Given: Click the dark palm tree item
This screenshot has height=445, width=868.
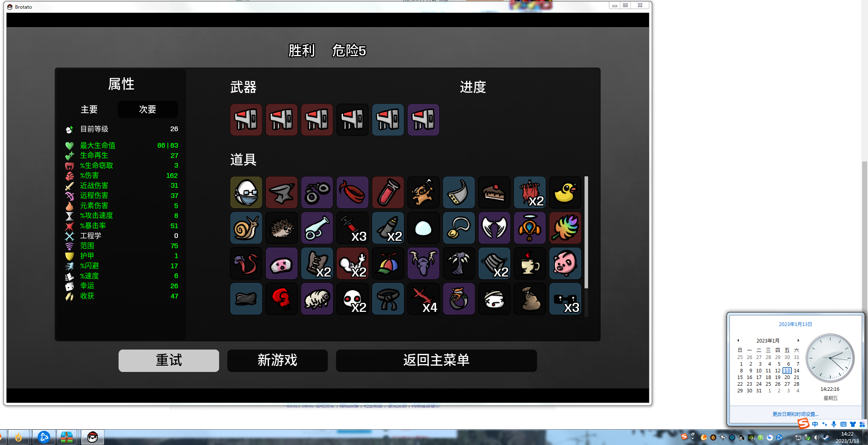Looking at the screenshot, I should 459,264.
